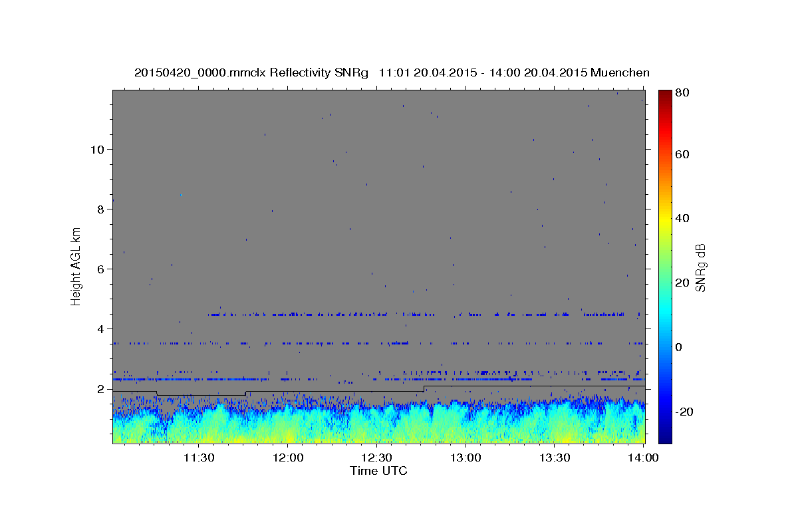Click the 'Time UTC' x-axis label
The width and height of the screenshot is (798, 532).
pyautogui.click(x=378, y=471)
